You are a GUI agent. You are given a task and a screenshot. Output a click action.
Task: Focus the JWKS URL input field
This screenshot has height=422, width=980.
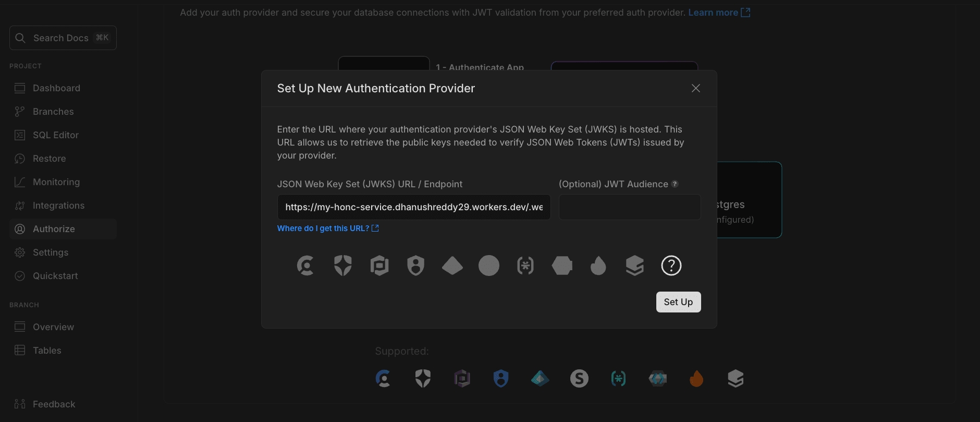coord(413,207)
